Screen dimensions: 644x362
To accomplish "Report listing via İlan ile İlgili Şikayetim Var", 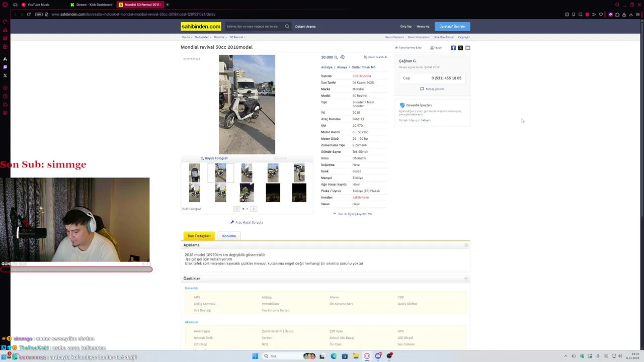I will 353,214.
